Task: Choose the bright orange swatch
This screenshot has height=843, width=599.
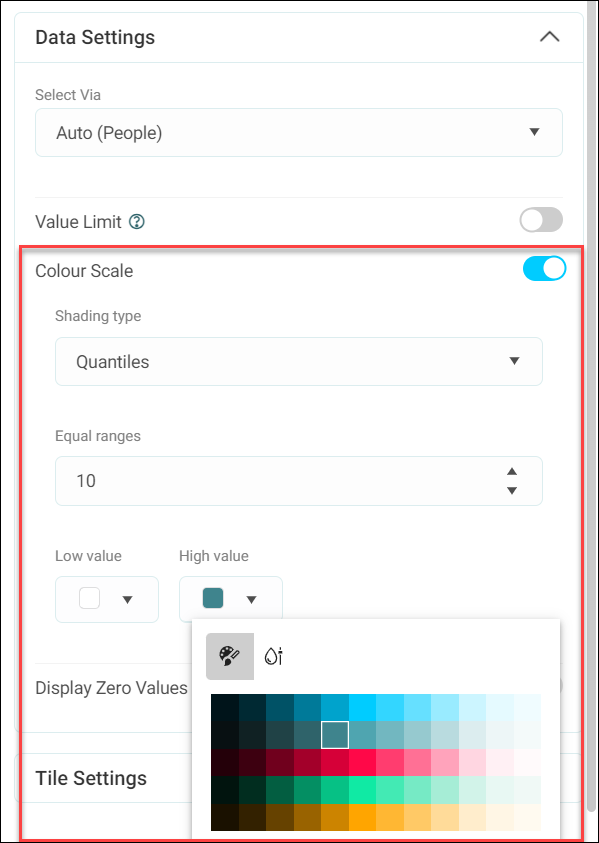Action: (x=362, y=817)
